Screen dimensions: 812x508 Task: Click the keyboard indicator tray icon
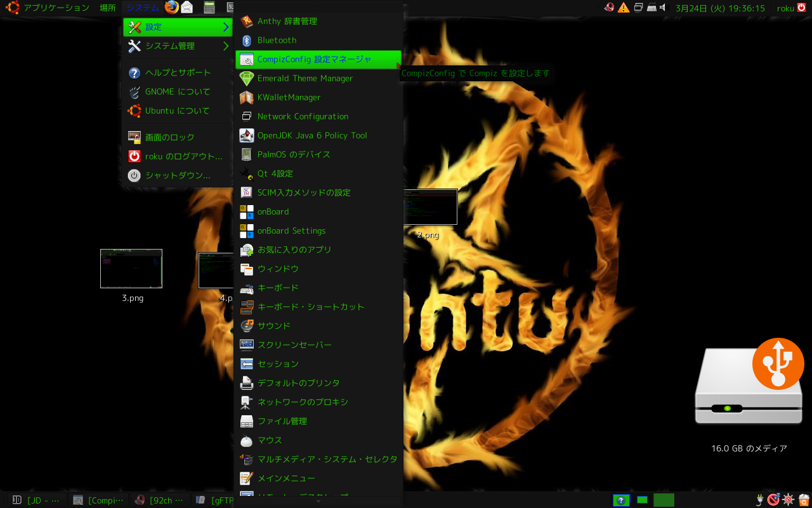[x=652, y=8]
